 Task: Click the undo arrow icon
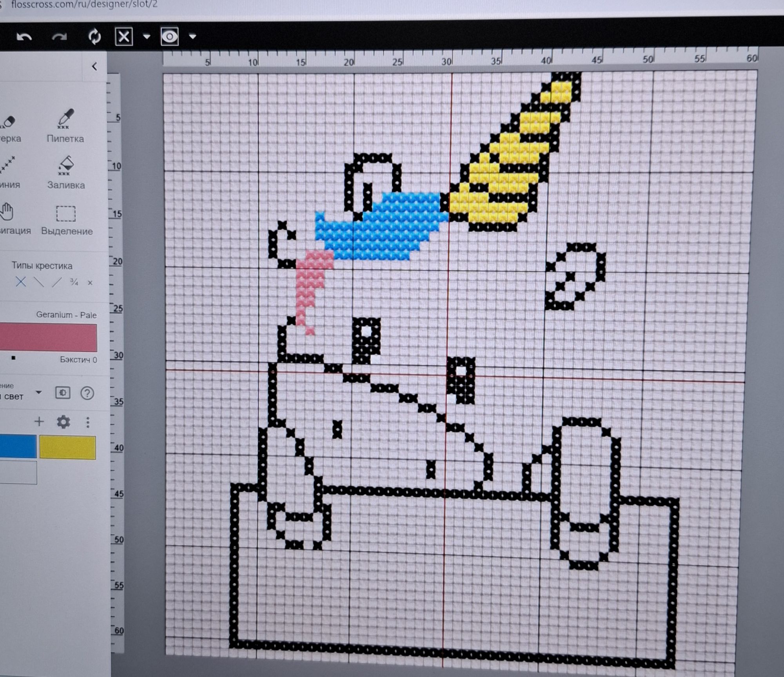(x=24, y=37)
